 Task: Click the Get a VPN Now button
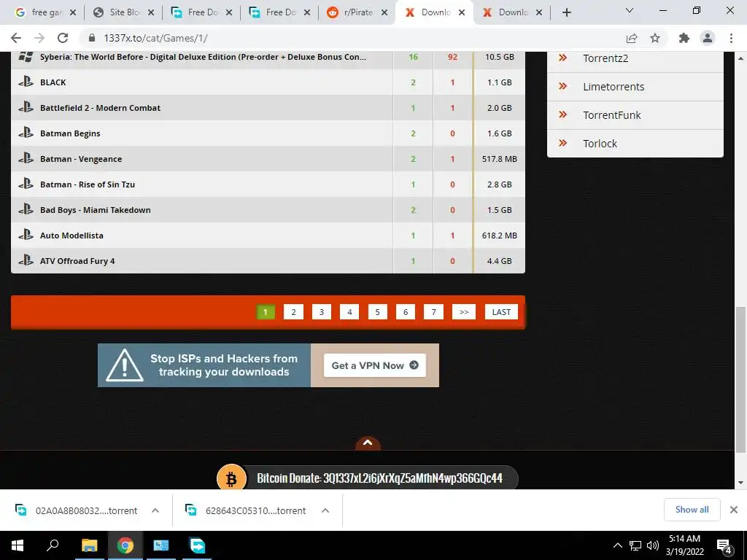374,365
